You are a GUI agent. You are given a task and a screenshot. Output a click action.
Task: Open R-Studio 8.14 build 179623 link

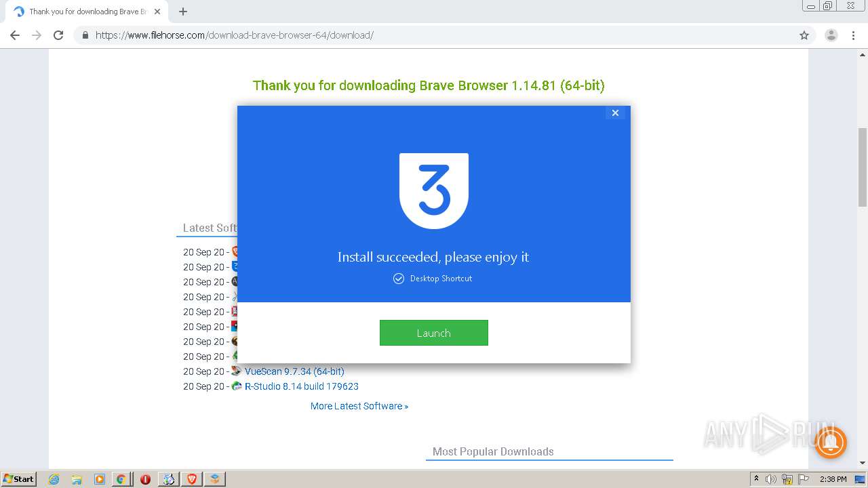pyautogui.click(x=302, y=386)
